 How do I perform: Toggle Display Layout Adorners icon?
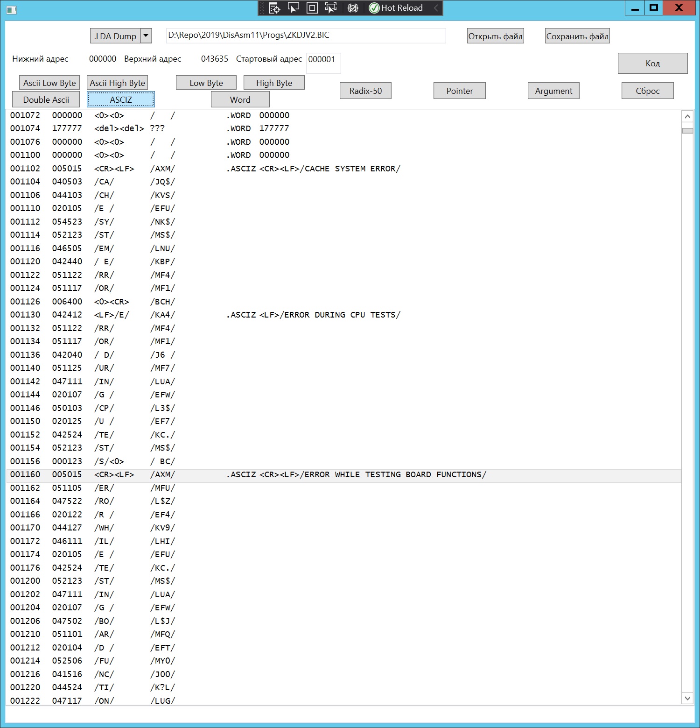pos(312,8)
